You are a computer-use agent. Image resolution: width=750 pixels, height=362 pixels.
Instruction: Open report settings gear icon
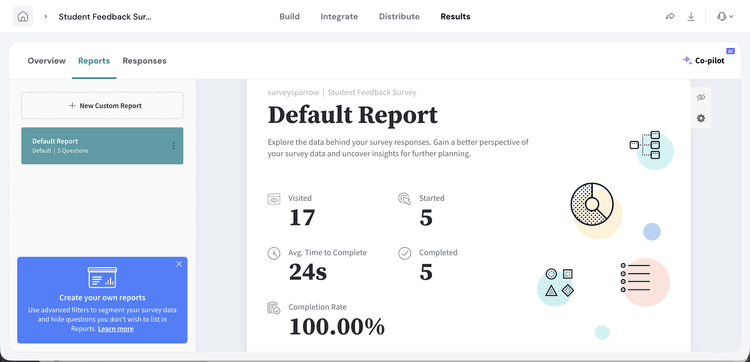(x=701, y=118)
